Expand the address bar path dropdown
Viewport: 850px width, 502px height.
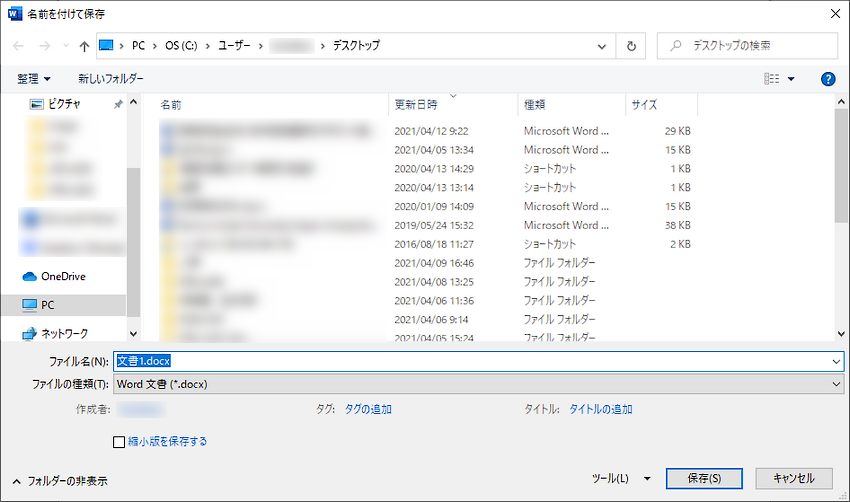pyautogui.click(x=602, y=46)
